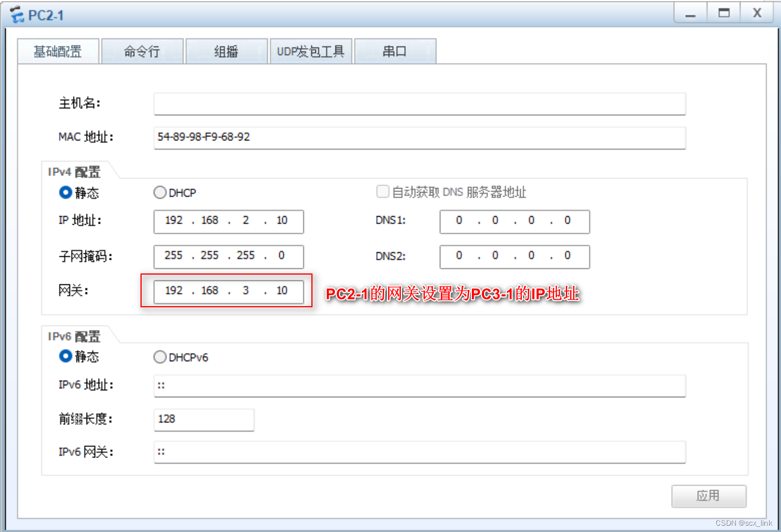
Task: Switch to the 基础配置 tab
Action: coord(58,52)
